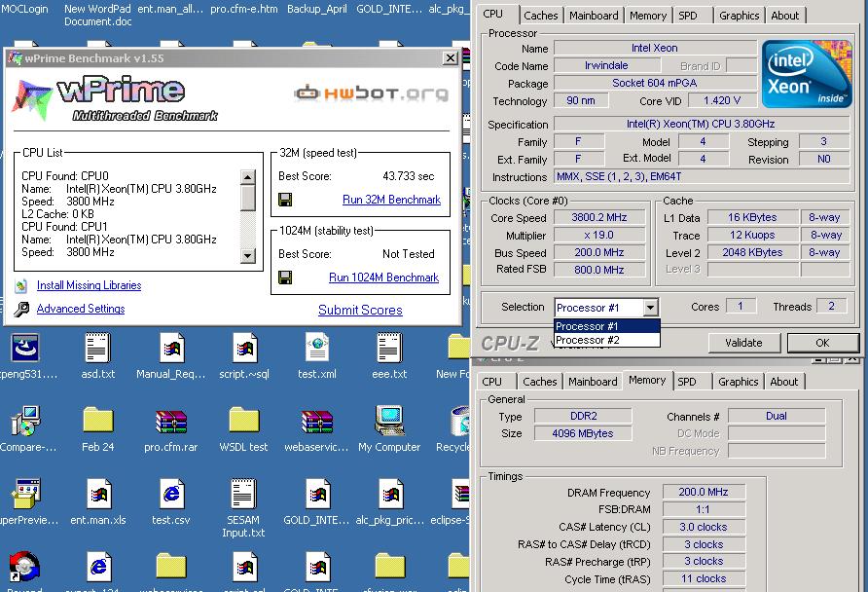The width and height of the screenshot is (868, 592).
Task: Select the Feb 24 folder
Action: 98,421
